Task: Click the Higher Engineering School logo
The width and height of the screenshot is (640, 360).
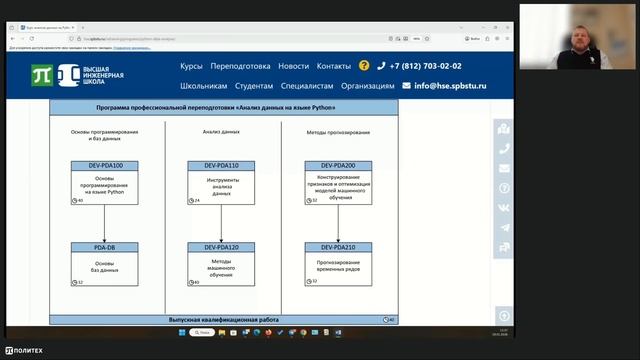Action: 91,76
